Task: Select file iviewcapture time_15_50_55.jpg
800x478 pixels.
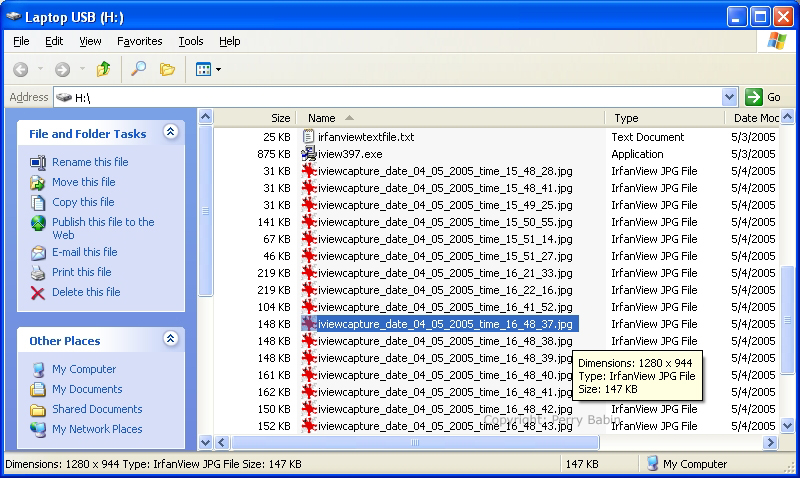Action: [445, 222]
